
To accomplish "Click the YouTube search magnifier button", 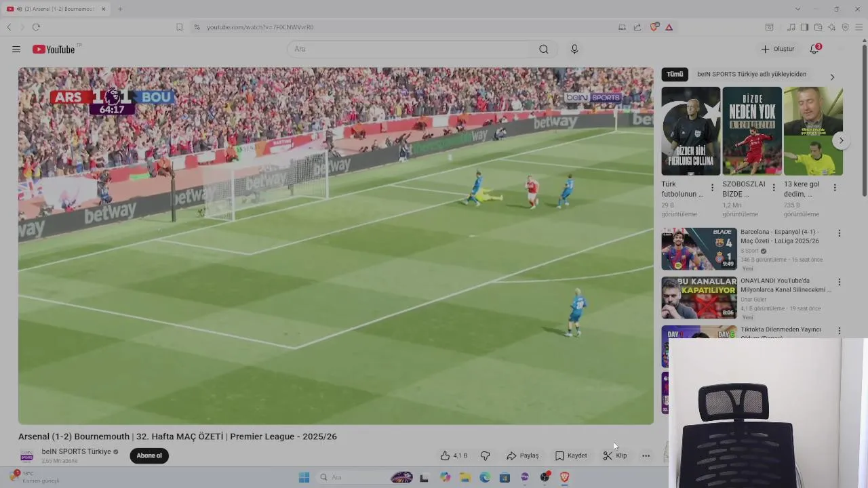I will [x=544, y=49].
